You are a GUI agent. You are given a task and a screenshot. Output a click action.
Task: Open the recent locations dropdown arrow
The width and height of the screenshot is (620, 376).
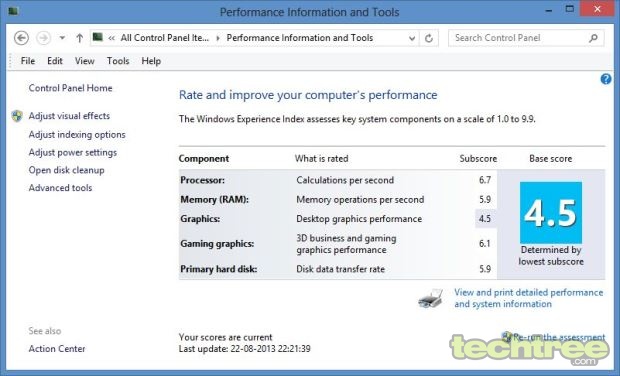click(62, 38)
